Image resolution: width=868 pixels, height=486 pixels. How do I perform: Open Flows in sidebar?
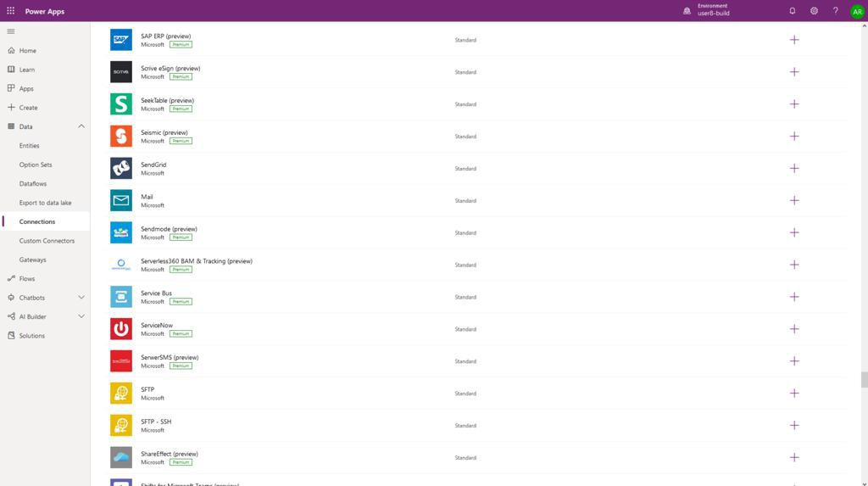tap(45, 279)
